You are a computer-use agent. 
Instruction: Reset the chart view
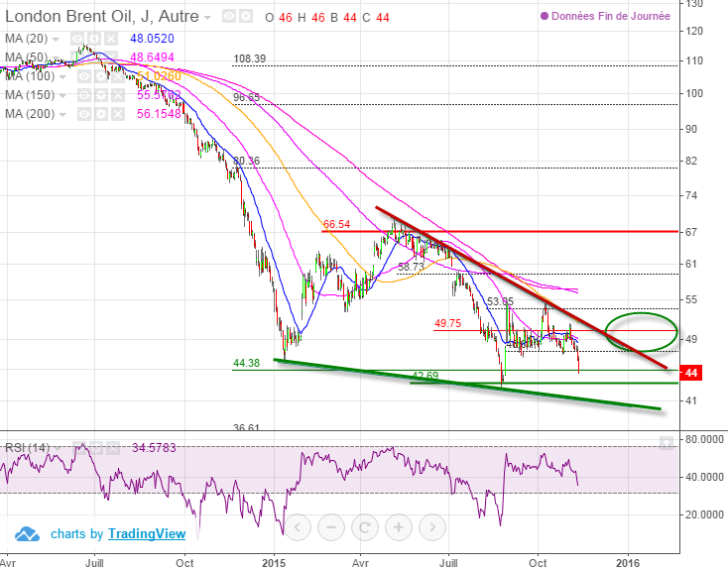click(x=366, y=526)
